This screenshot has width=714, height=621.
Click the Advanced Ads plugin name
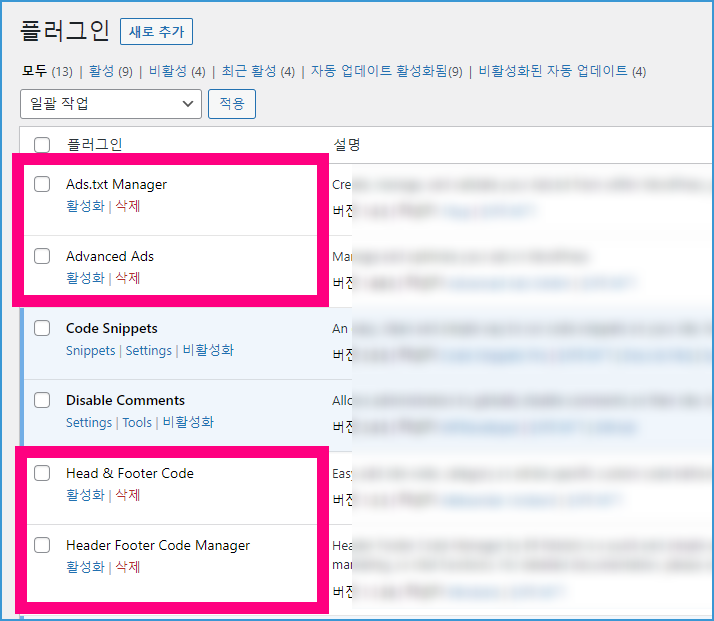[x=110, y=256]
